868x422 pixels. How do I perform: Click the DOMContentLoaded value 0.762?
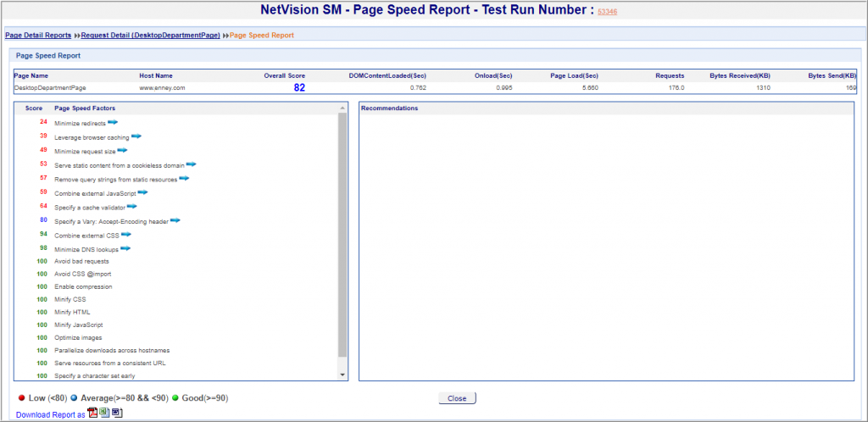(417, 88)
